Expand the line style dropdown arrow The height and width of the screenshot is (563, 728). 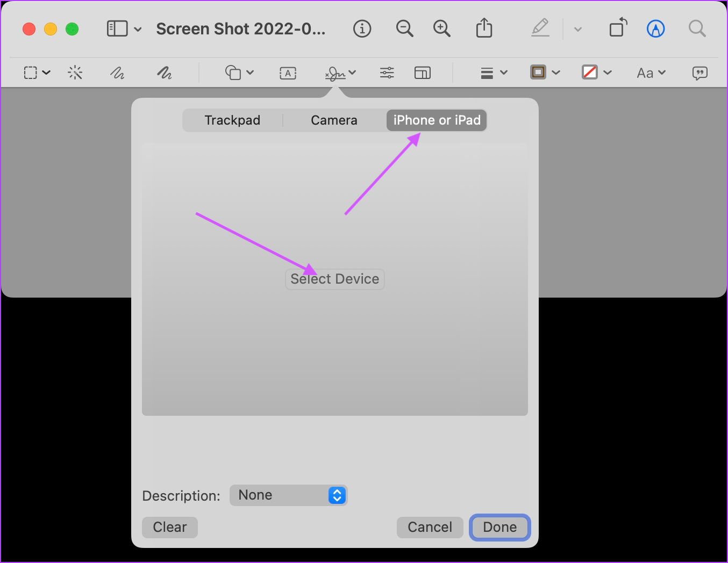pyautogui.click(x=504, y=73)
